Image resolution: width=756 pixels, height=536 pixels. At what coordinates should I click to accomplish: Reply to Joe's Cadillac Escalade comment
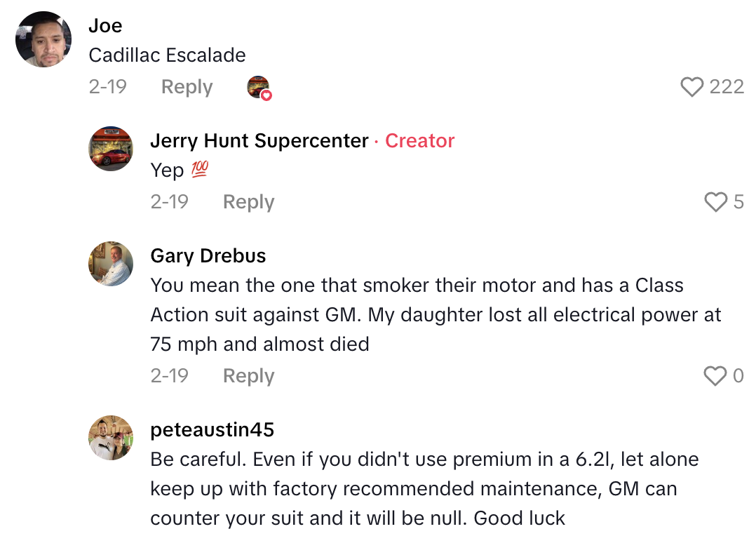[186, 86]
